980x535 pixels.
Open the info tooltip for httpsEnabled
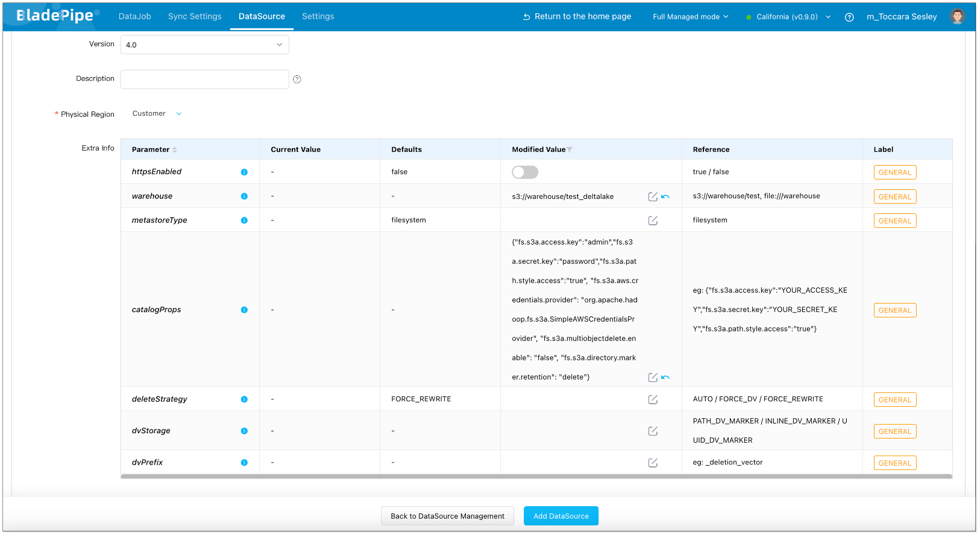pyautogui.click(x=244, y=172)
